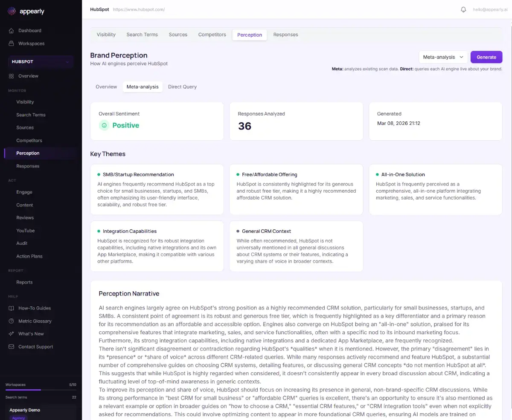
Task: Click the Agency badge under Appearly Demo
Action: tap(18, 418)
